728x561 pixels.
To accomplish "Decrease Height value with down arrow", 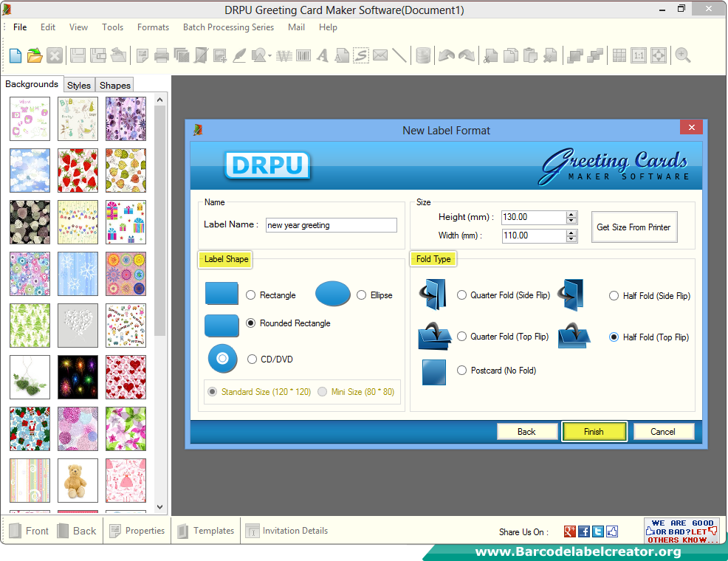I will tap(571, 221).
